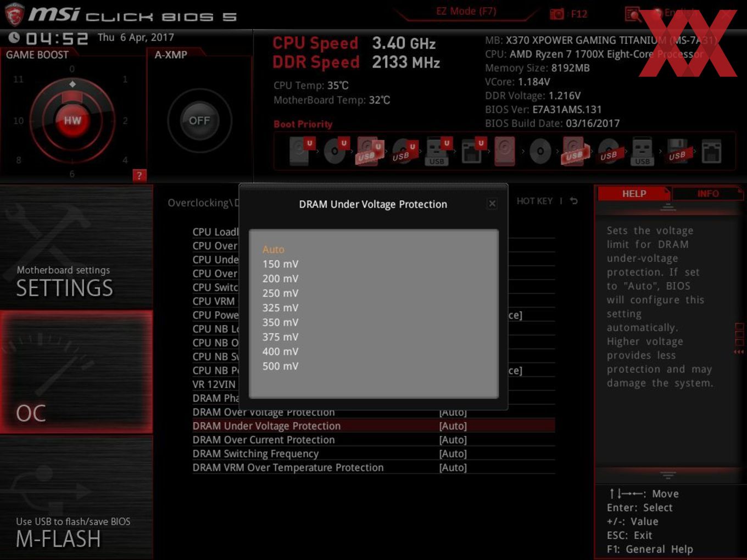Select the legacy CD/DVD boot icon without USB tag
The width and height of the screenshot is (747, 560).
click(x=540, y=151)
